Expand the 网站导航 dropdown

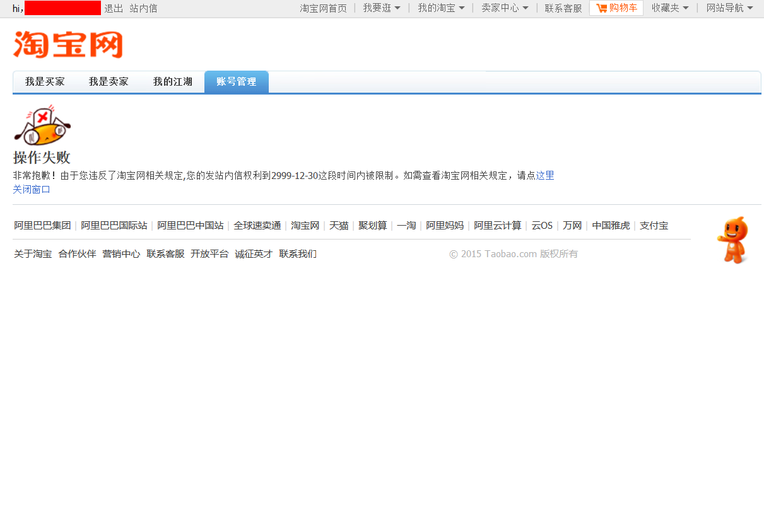[729, 8]
